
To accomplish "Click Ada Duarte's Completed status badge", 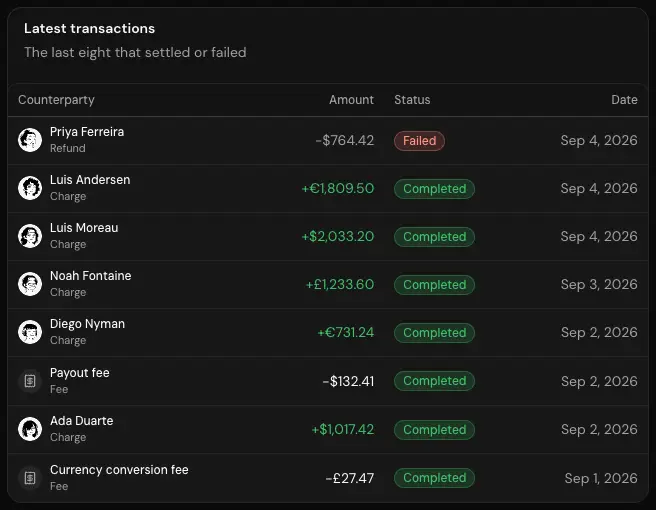I will pyautogui.click(x=434, y=430).
